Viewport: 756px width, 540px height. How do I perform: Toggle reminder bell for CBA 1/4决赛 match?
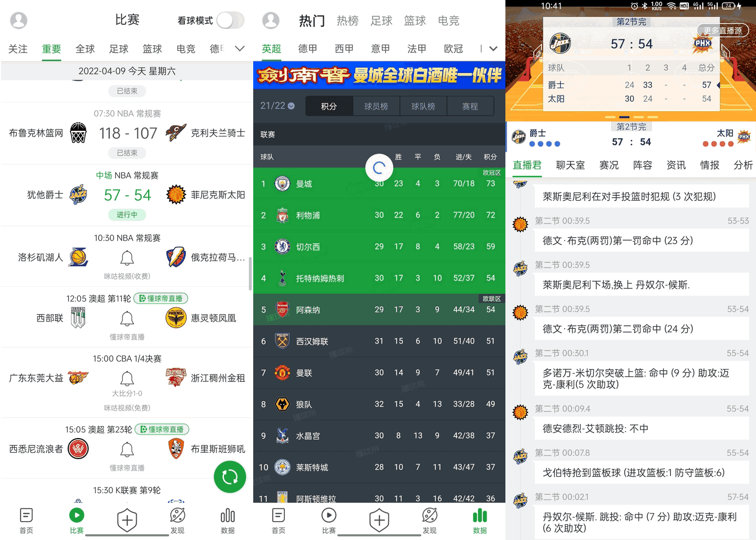(127, 379)
